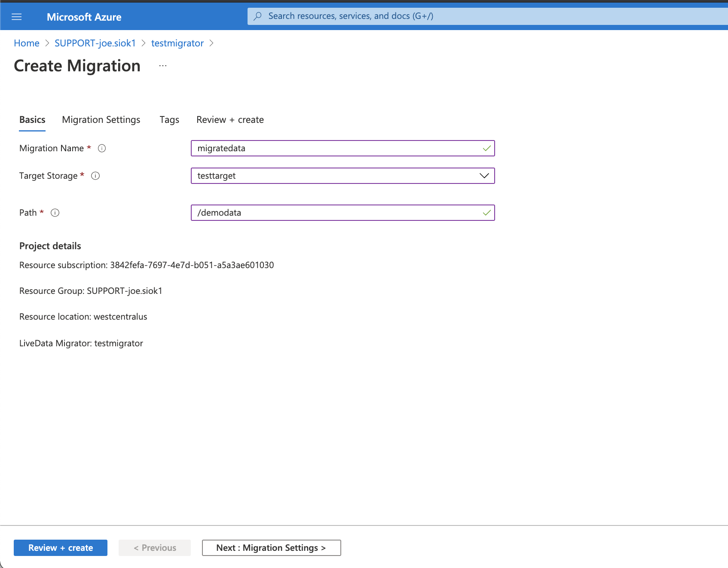This screenshot has height=568, width=728.
Task: Open the SUPPORT-joe.siok1 breadcrumb link
Action: pyautogui.click(x=95, y=43)
